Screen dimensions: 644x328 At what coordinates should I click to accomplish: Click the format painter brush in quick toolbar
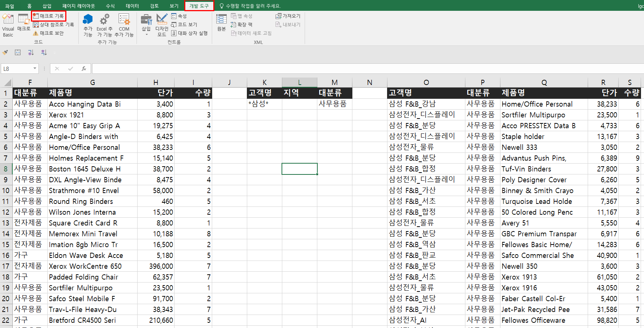[5, 53]
